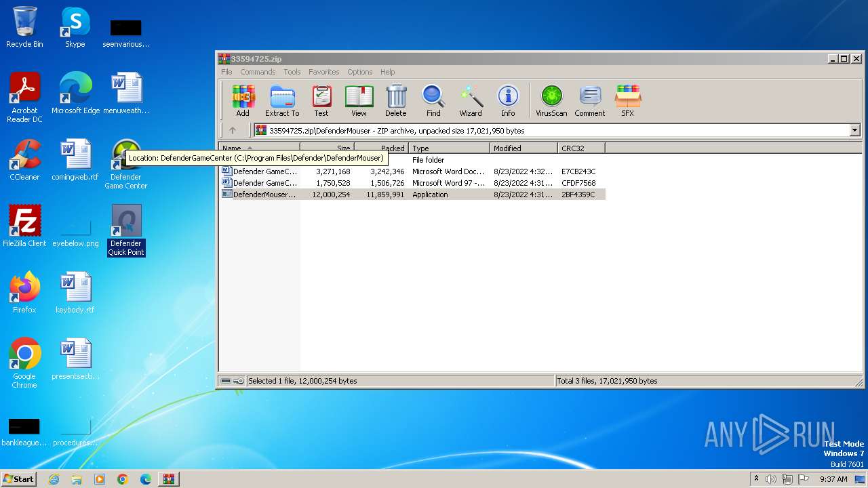Select the Acrobat Reader DC desktop icon
The height and width of the screenshot is (488, 868).
pos(24,98)
